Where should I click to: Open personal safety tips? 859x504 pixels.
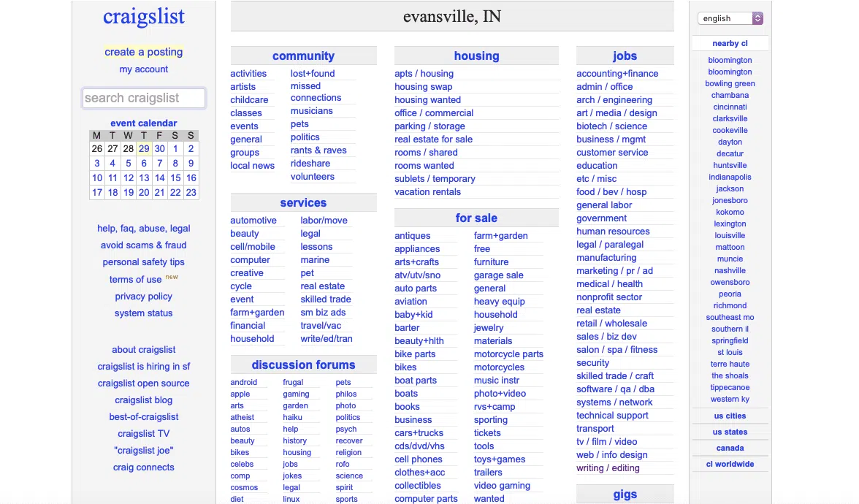point(143,262)
